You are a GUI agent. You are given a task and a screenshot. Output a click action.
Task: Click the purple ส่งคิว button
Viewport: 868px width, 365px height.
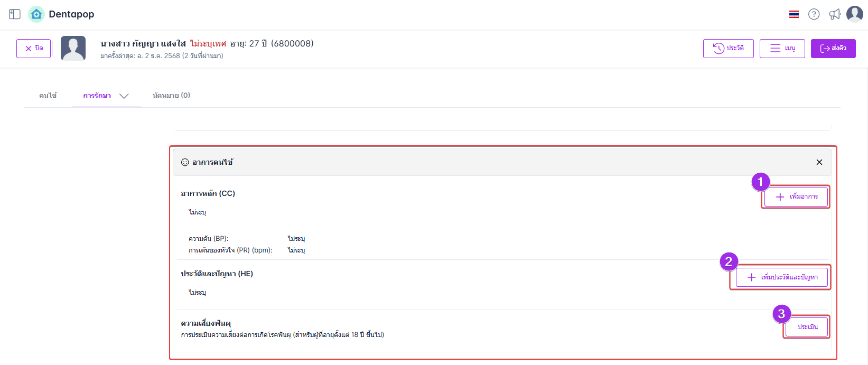(833, 49)
